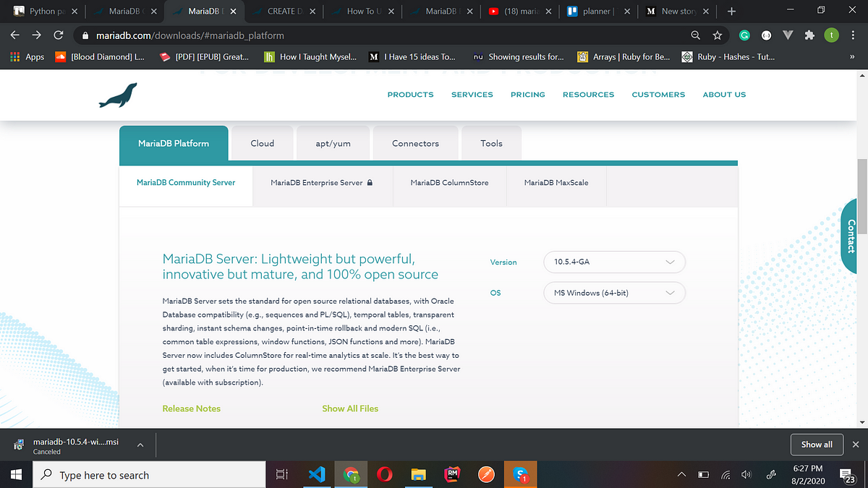The image size is (868, 488).
Task: Launch Visual Studio Code from taskbar
Action: point(317,475)
